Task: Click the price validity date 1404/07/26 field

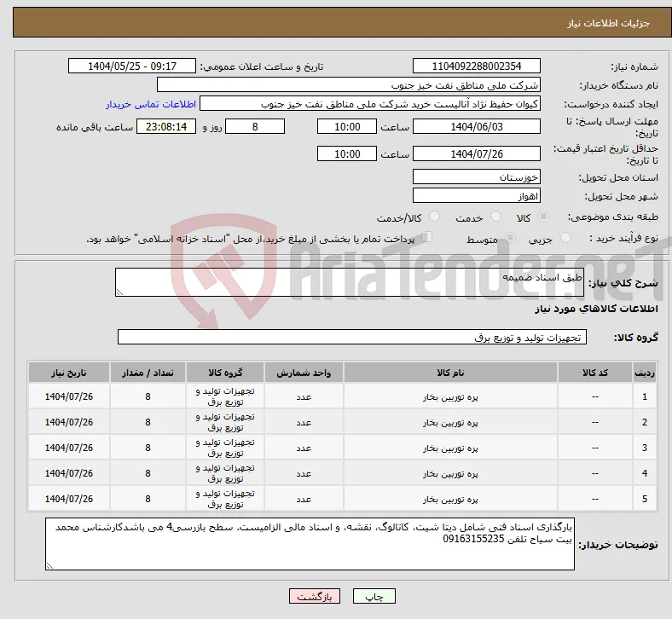Action: (x=477, y=153)
